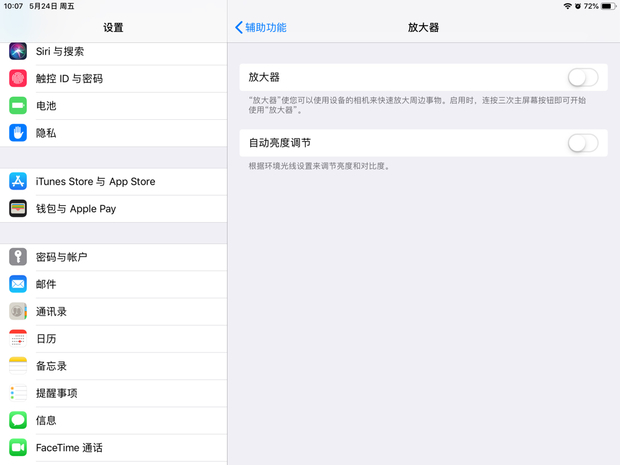Screen dimensions: 620x465
Task: Tap the yellow 备忘录 notes icon
Action: tap(18, 366)
